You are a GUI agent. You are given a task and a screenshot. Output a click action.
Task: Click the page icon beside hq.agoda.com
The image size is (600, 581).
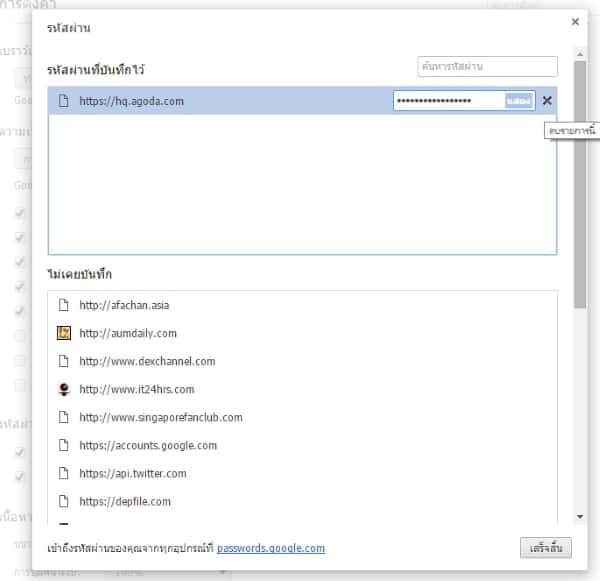pyautogui.click(x=63, y=101)
